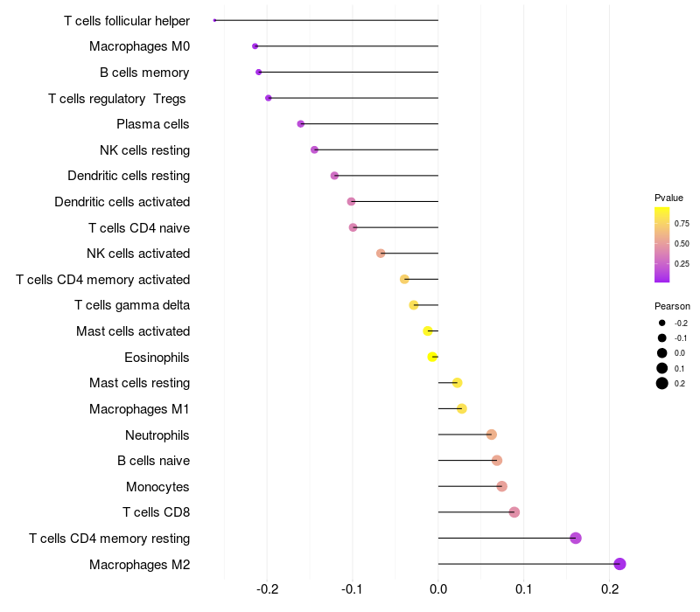Click the NK cells activated point
This screenshot has width=700, height=612.
click(381, 254)
